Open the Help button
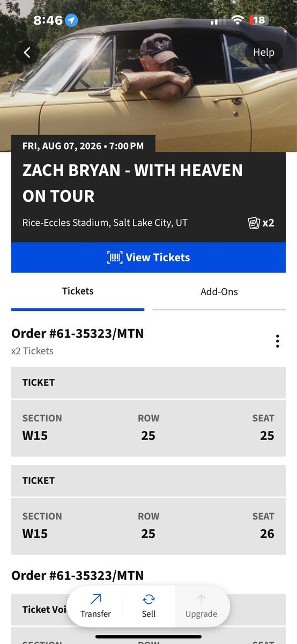 pos(263,52)
